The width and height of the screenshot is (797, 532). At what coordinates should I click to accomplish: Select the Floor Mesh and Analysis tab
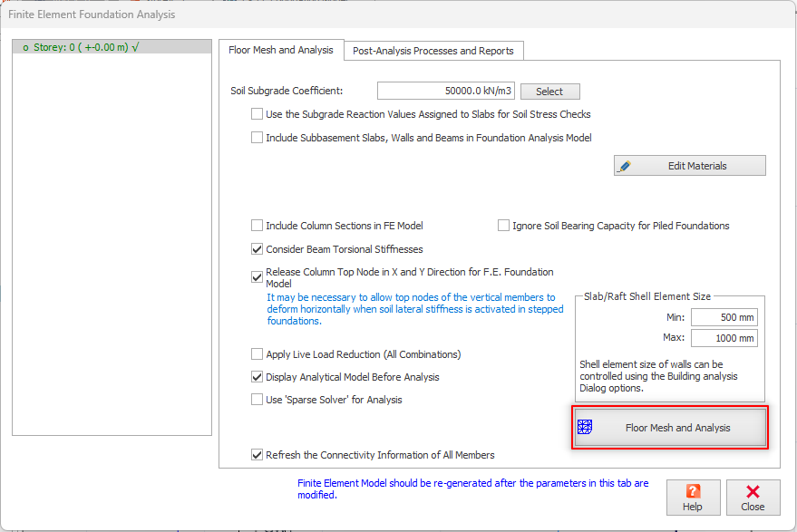[281, 50]
